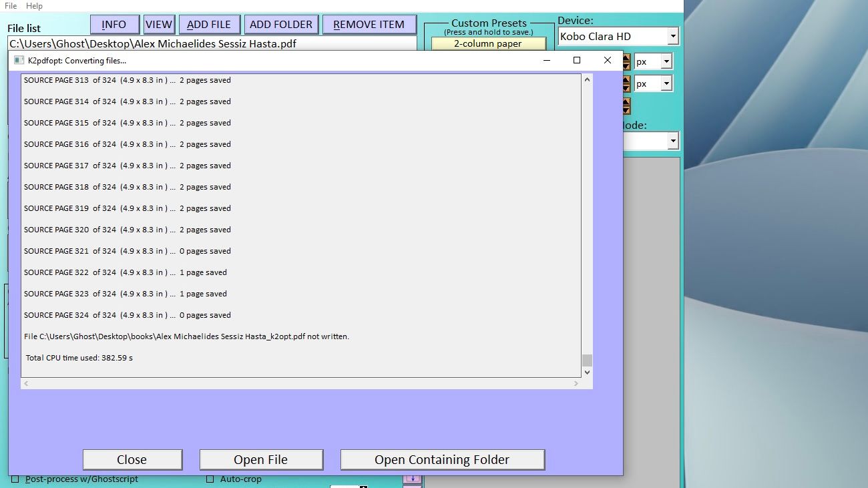Click the 'not written' output file message
868x488 pixels.
tap(186, 336)
